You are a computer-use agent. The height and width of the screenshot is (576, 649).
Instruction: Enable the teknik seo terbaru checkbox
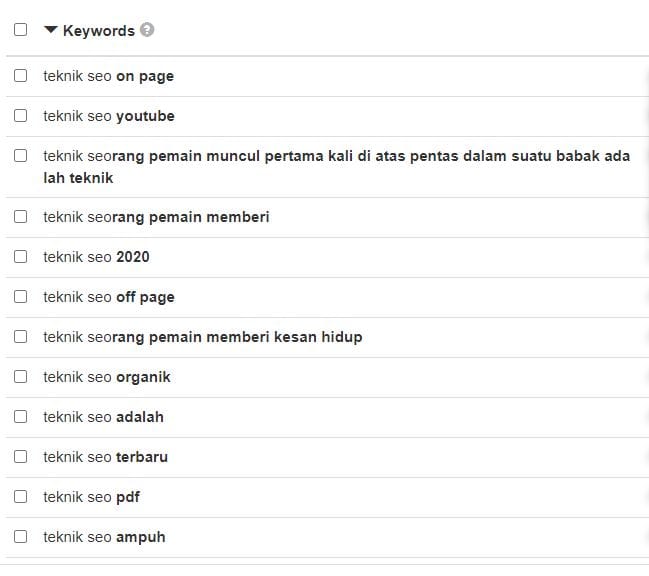coord(21,456)
